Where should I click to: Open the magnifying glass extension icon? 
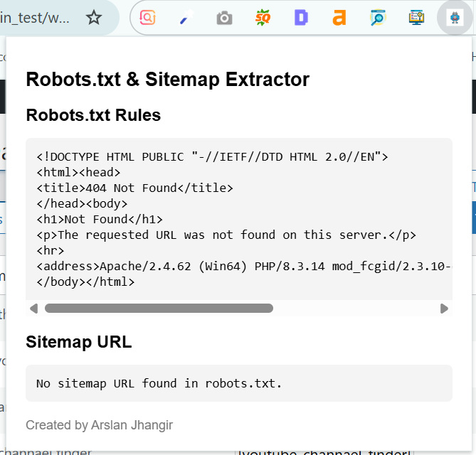[378, 18]
